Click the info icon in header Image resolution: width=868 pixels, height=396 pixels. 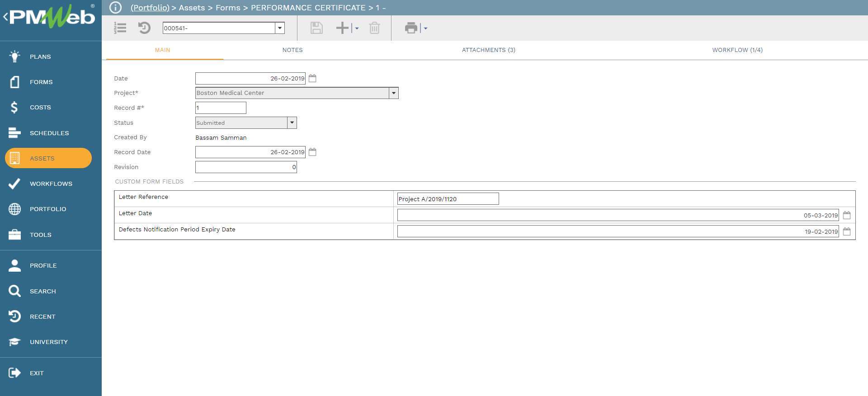(116, 8)
